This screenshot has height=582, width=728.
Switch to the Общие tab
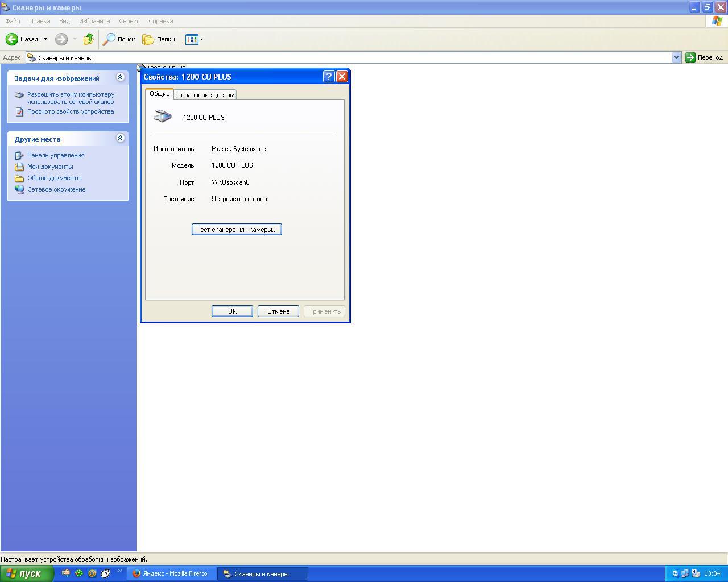[159, 94]
